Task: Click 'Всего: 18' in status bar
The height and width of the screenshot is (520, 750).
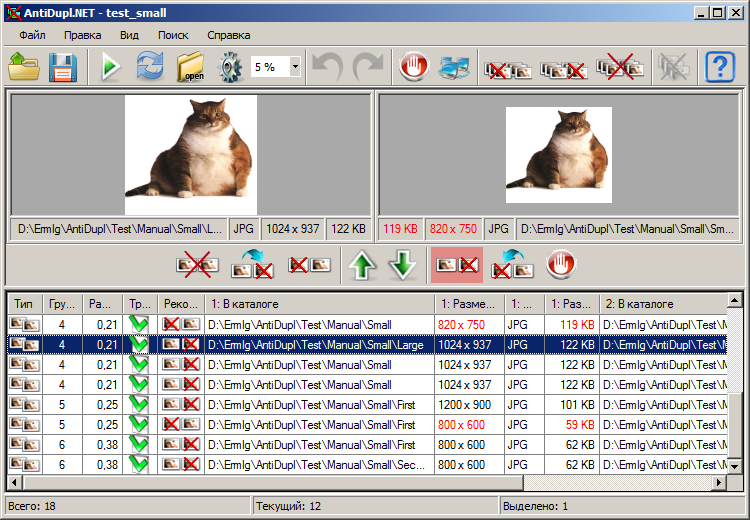Action: click(x=32, y=506)
